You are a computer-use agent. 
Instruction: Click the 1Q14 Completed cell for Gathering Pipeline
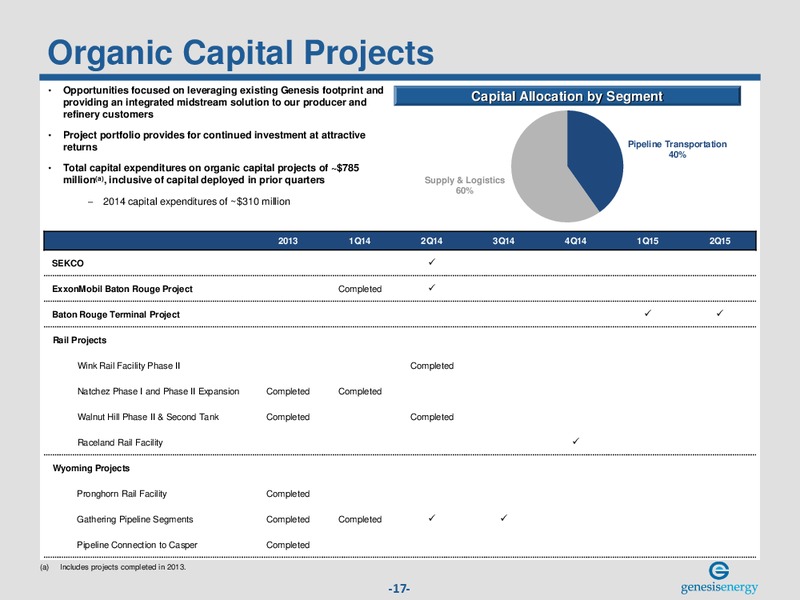tap(360, 519)
